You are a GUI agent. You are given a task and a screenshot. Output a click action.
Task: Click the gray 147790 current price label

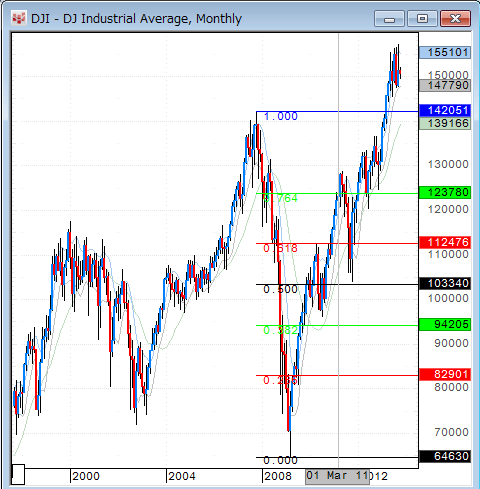pyautogui.click(x=445, y=85)
